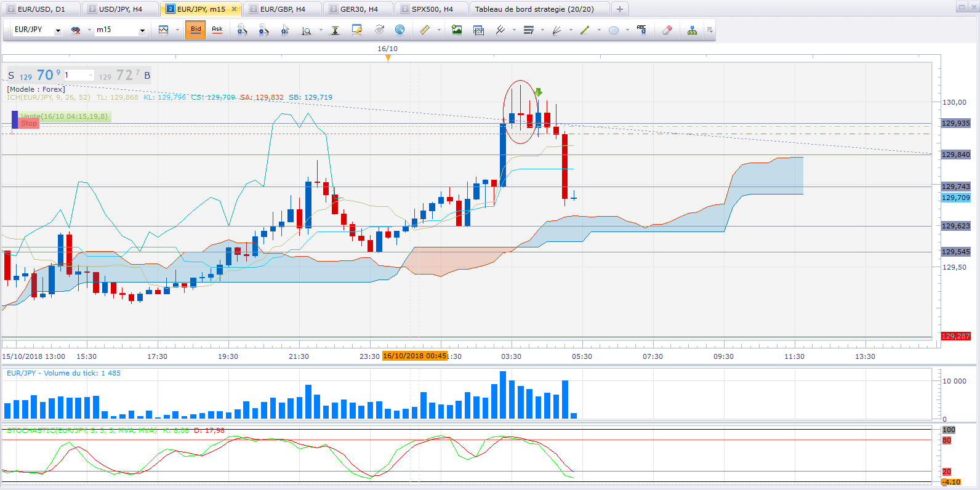Click the B buy button

point(147,76)
